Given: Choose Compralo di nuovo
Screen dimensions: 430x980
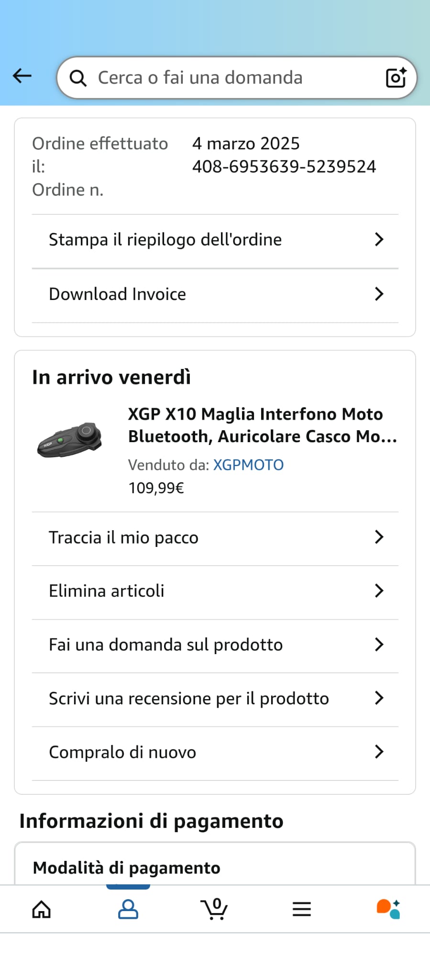Looking at the screenshot, I should click(x=215, y=752).
